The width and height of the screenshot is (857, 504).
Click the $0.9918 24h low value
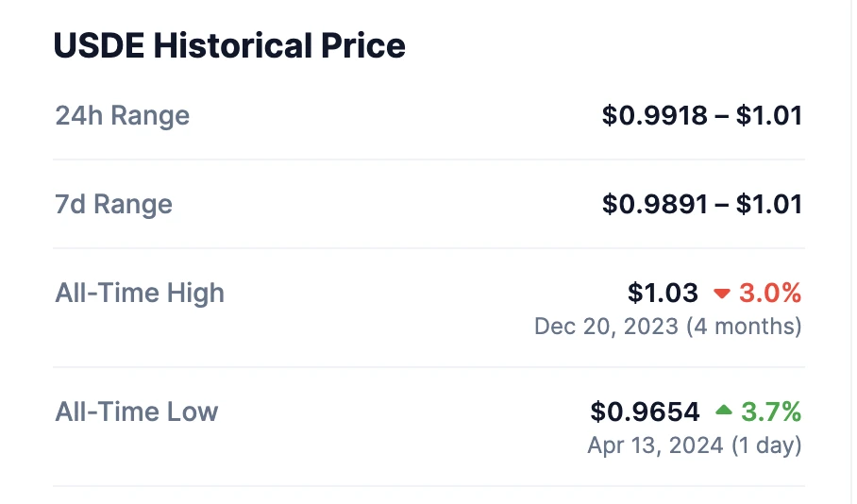655,116
